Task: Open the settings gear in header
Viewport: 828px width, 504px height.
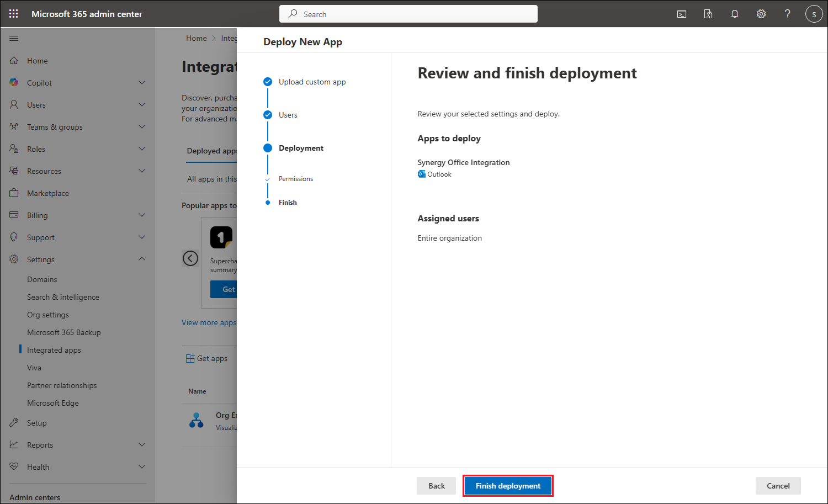Action: click(x=761, y=14)
